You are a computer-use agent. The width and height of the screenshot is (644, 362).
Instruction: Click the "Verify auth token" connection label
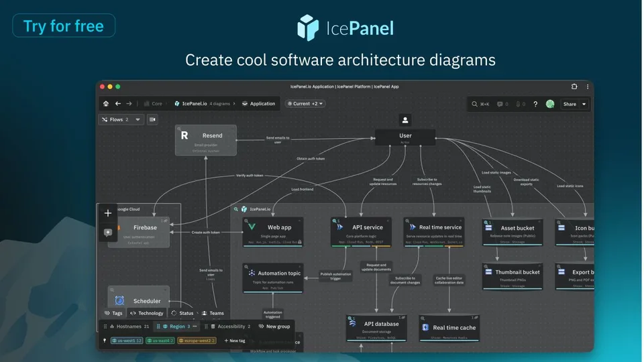click(x=250, y=175)
